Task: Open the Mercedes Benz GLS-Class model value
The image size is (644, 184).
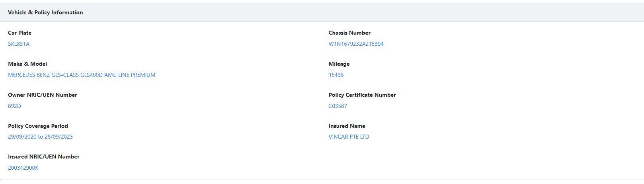Action: [x=82, y=75]
